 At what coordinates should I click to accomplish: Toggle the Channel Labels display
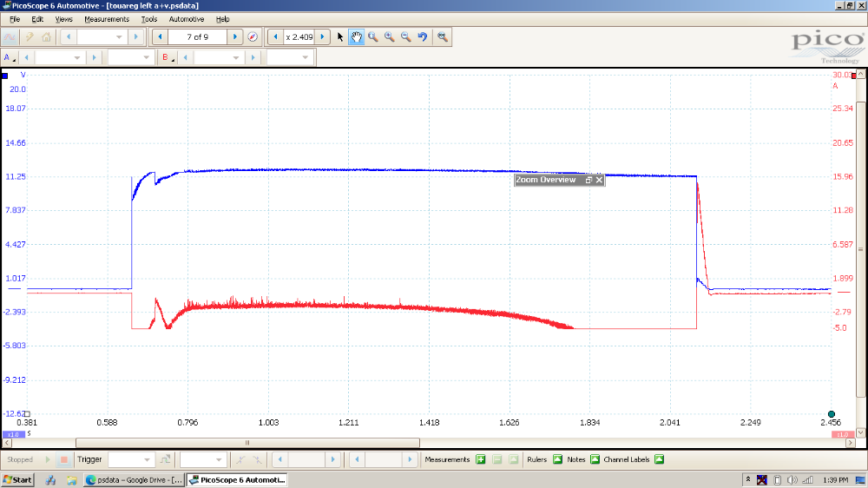(659, 459)
